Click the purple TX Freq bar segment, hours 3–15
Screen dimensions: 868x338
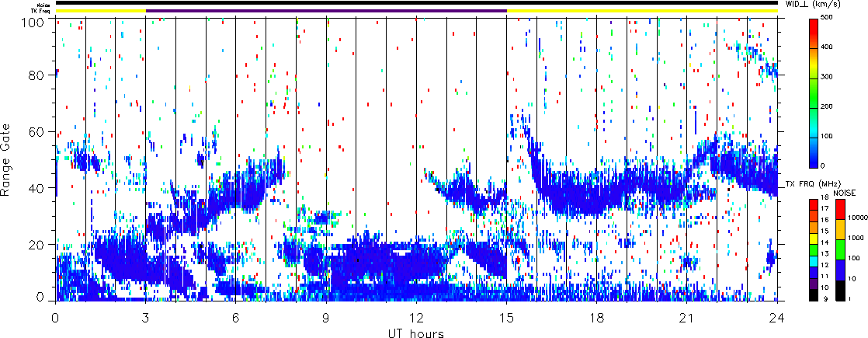pyautogui.click(x=326, y=11)
